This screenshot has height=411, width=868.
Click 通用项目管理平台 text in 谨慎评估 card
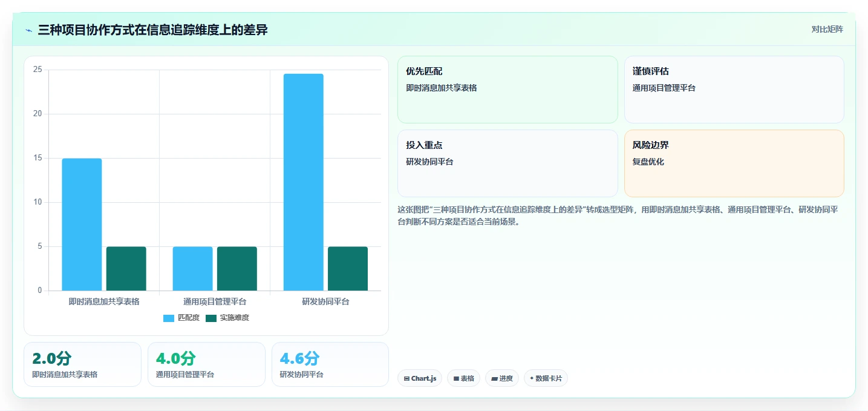664,88
